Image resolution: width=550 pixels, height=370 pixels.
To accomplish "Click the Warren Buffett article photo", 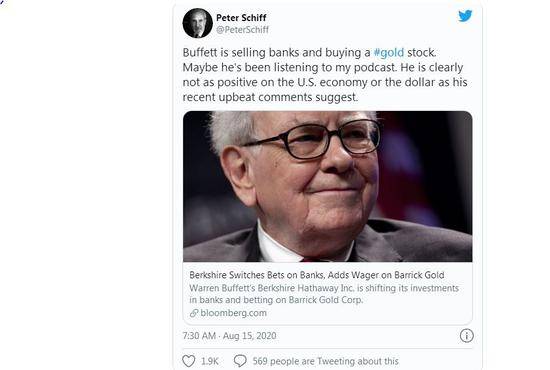I will pos(328,186).
